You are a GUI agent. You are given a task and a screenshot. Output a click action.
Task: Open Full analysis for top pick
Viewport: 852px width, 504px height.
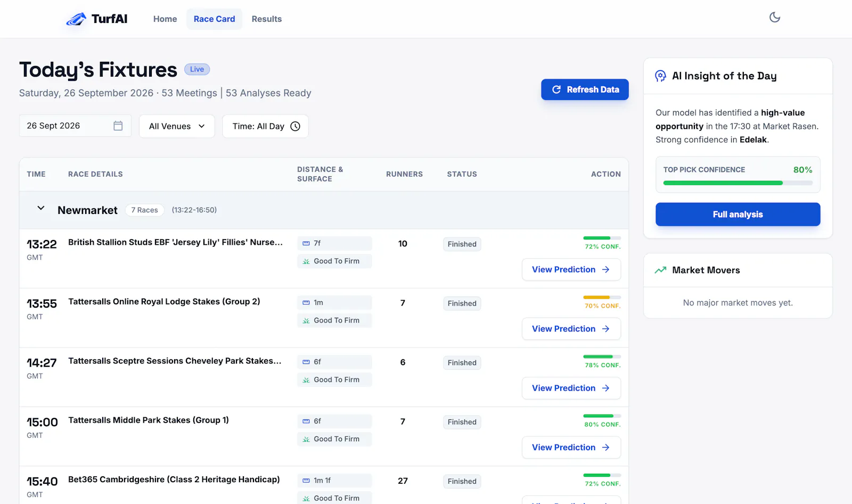(738, 214)
